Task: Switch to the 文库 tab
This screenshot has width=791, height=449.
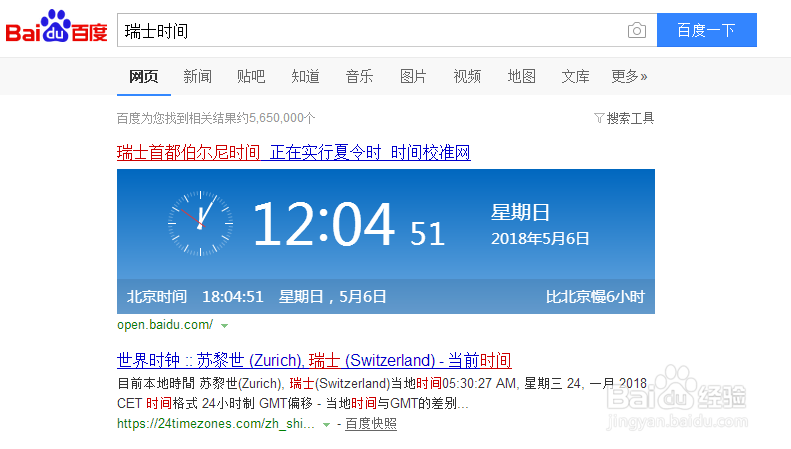Action: point(575,77)
